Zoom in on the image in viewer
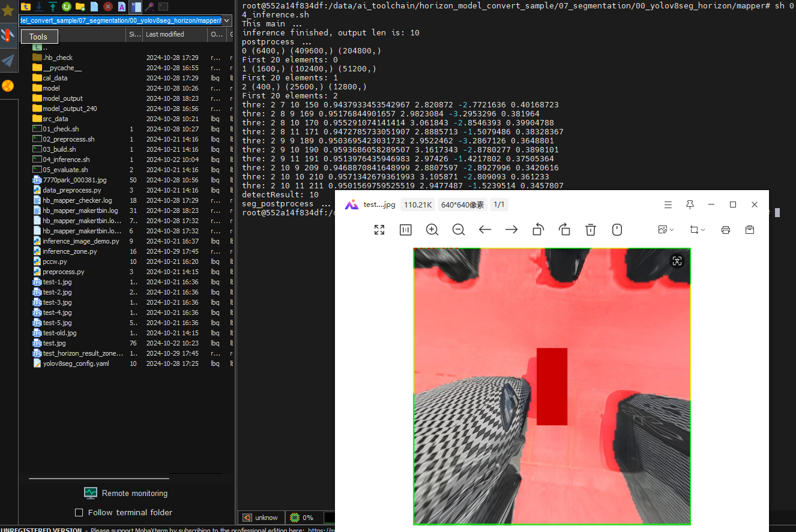Viewport: 796px width, 532px height. coord(432,230)
